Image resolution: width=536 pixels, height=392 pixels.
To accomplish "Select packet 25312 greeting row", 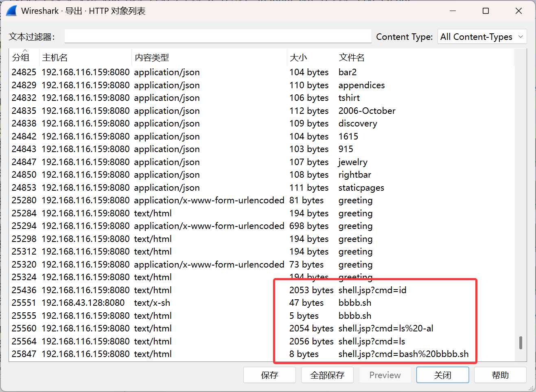I will click(x=261, y=252).
